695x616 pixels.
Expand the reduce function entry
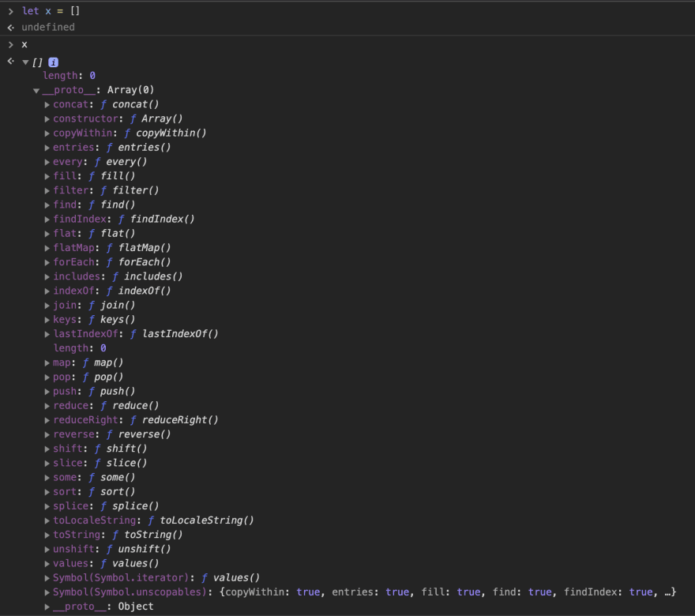click(47, 406)
